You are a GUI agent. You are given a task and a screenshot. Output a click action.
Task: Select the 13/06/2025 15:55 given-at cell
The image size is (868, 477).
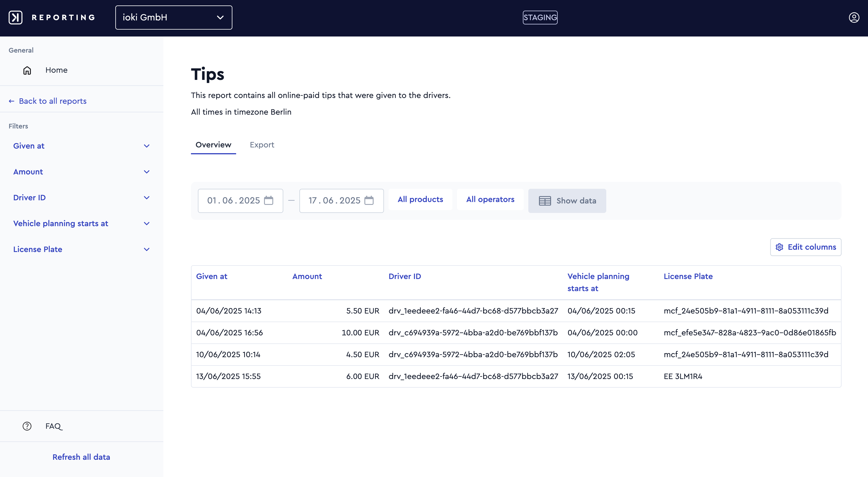tap(228, 376)
